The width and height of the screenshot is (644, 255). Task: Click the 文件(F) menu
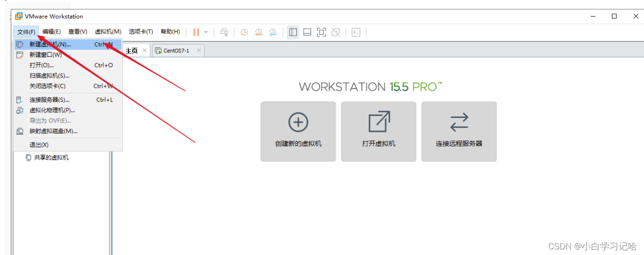pyautogui.click(x=26, y=31)
